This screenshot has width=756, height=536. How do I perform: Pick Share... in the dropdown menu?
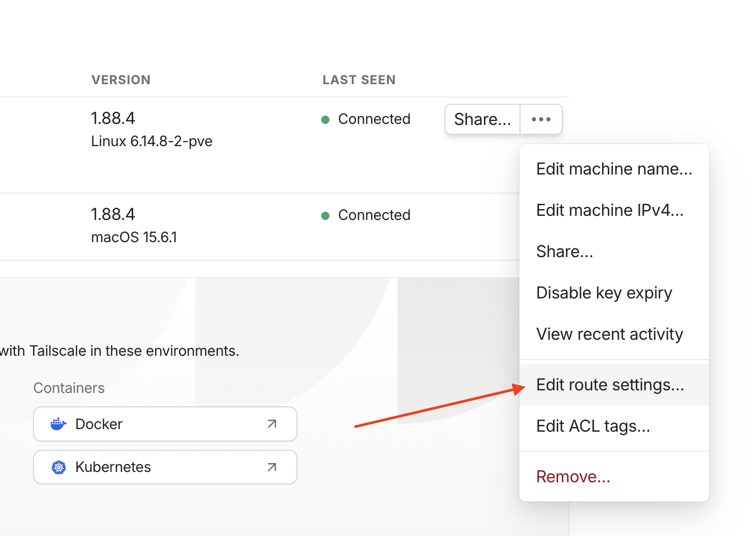click(x=564, y=251)
